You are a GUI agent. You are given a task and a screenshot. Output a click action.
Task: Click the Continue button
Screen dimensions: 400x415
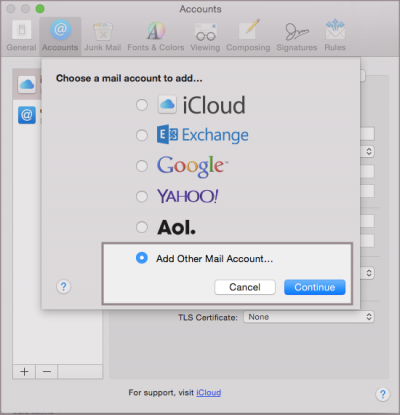[315, 287]
